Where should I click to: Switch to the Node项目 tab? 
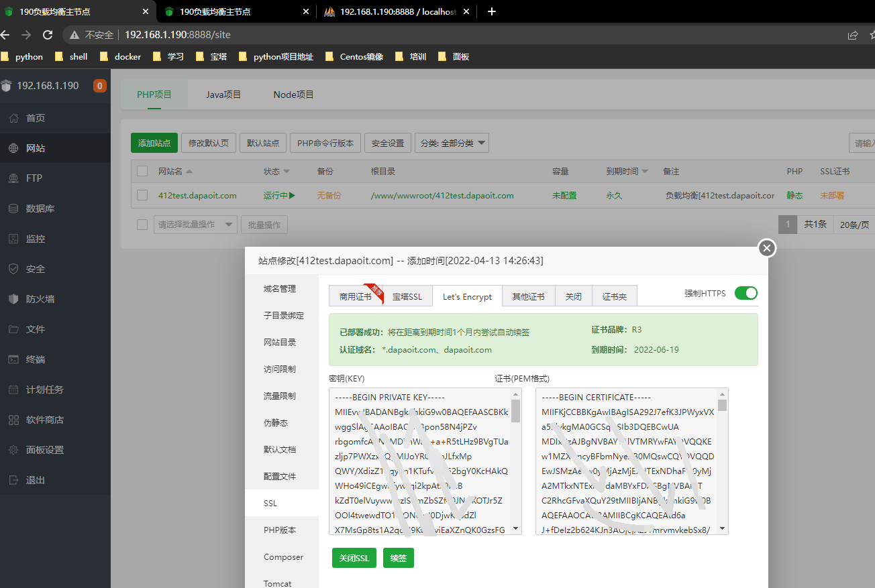tap(293, 95)
